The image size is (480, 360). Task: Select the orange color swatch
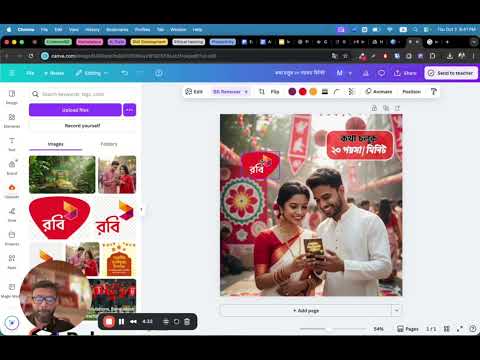point(313,91)
